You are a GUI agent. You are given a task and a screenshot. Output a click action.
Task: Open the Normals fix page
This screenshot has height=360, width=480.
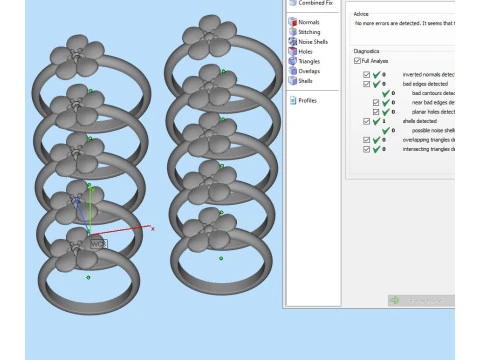(304, 22)
